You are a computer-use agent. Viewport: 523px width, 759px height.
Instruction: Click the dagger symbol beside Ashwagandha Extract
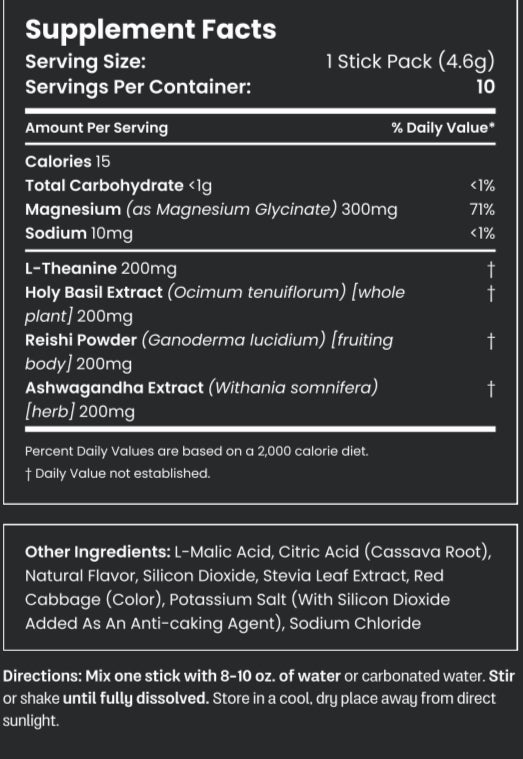point(491,389)
